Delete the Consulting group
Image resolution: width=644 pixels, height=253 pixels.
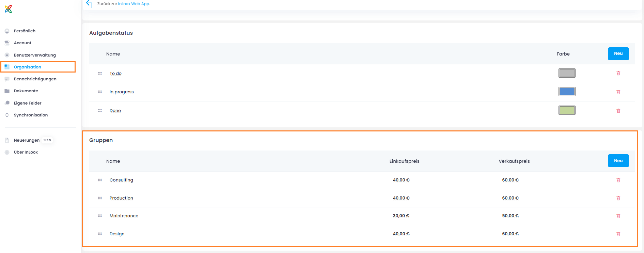coord(618,180)
